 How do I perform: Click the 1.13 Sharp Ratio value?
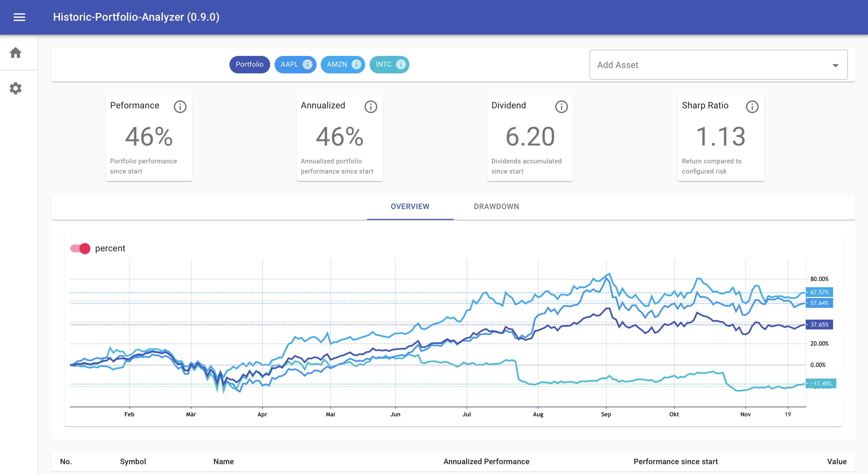coord(721,136)
